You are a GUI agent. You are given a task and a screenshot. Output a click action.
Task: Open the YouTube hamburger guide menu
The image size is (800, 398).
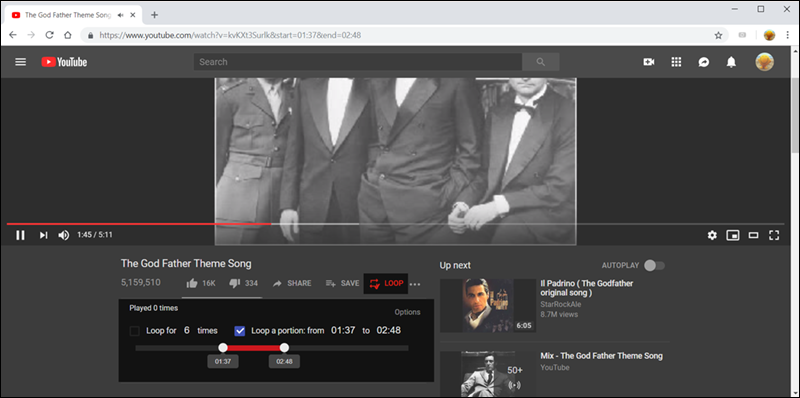coord(20,62)
